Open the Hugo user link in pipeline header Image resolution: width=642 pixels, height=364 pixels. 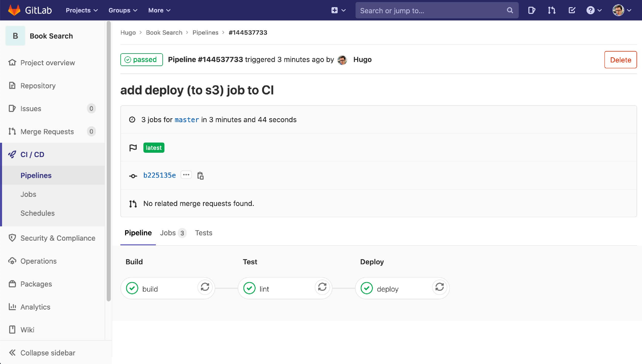click(362, 60)
